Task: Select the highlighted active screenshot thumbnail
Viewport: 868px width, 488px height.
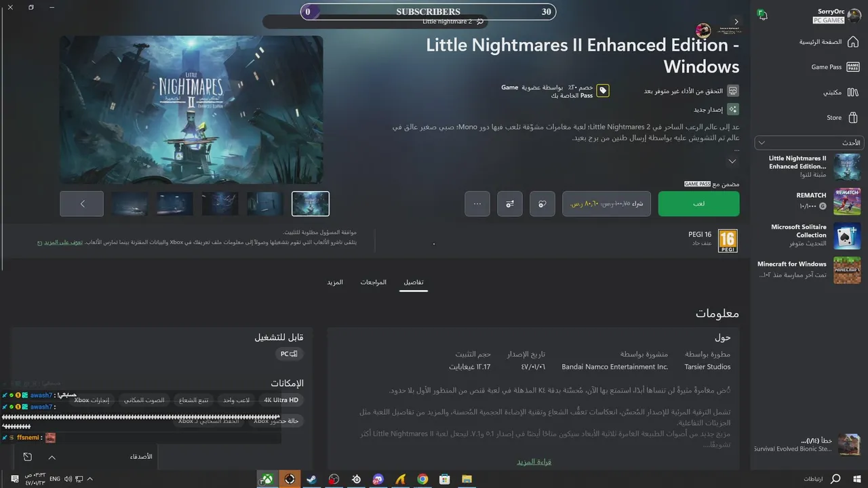Action: pos(311,203)
